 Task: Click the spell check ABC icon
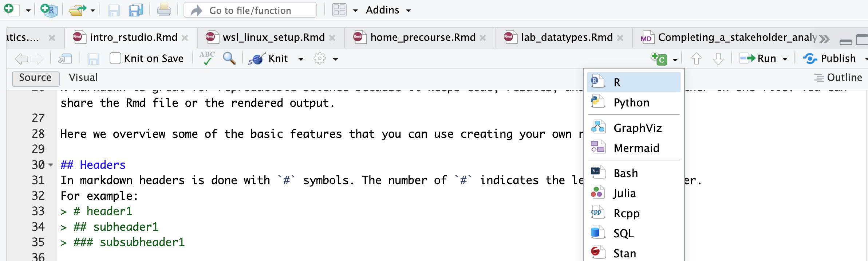(207, 58)
